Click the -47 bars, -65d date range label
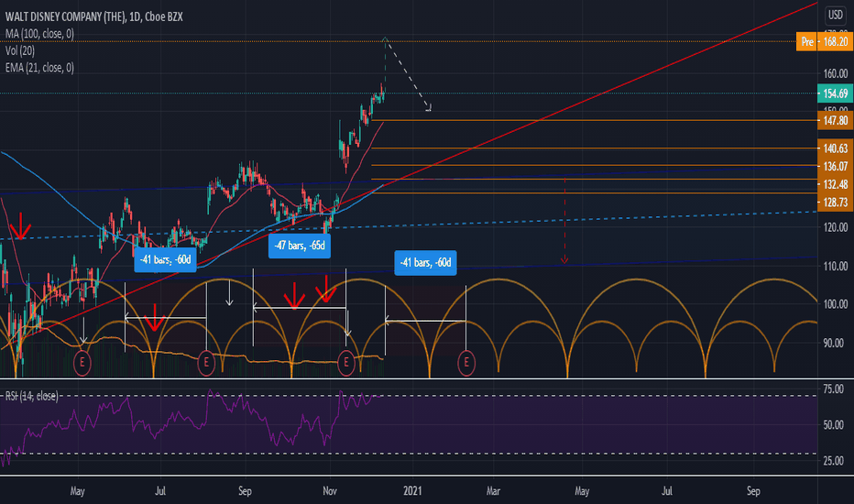 click(x=300, y=246)
